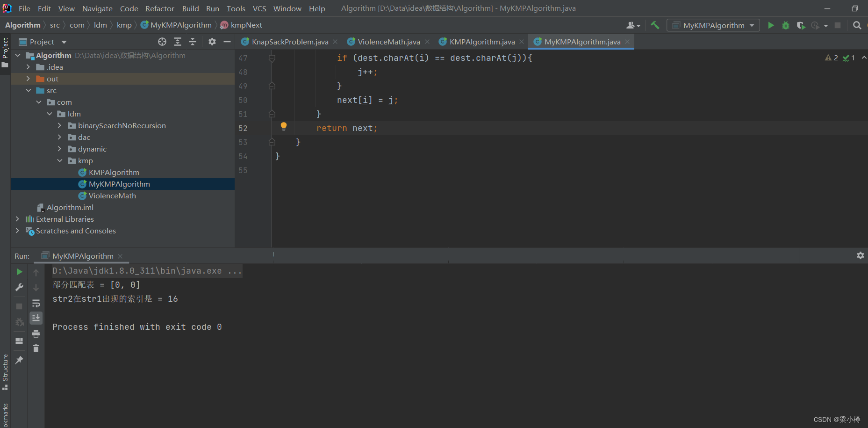Switch to ViolenceMath.java tab
This screenshot has width=868, height=428.
(x=389, y=42)
